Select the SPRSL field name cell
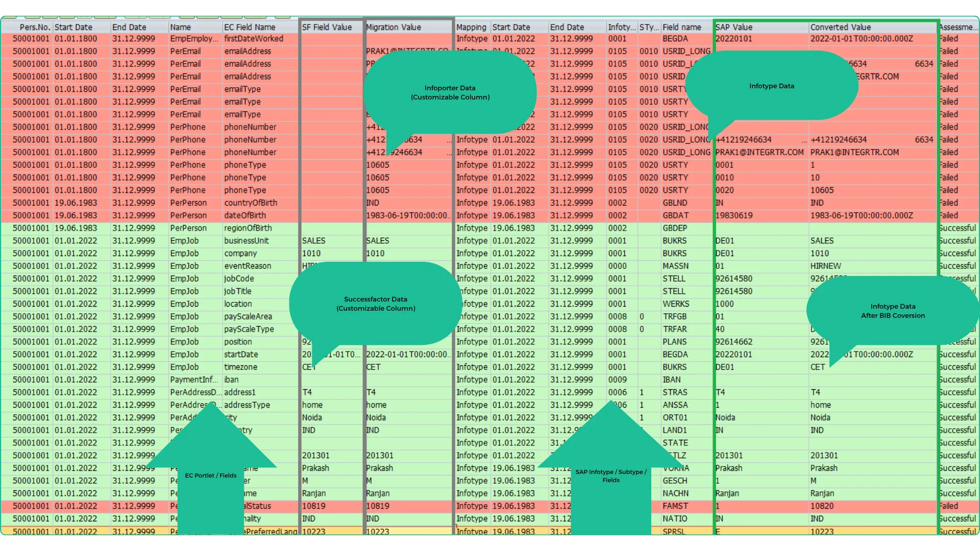980x551 pixels. [687, 531]
